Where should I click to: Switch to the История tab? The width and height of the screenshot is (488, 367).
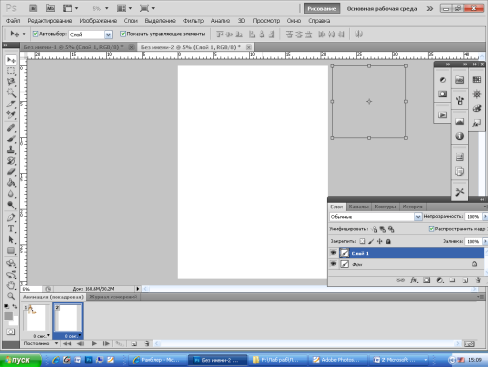tap(412, 207)
